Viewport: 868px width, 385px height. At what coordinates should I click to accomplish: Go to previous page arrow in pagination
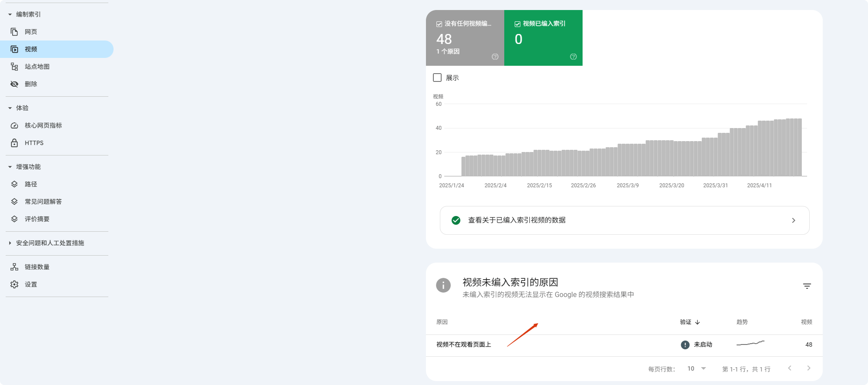tap(790, 368)
